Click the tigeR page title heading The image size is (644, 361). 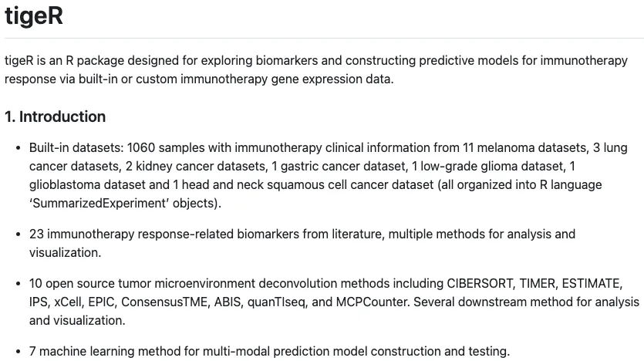(34, 17)
